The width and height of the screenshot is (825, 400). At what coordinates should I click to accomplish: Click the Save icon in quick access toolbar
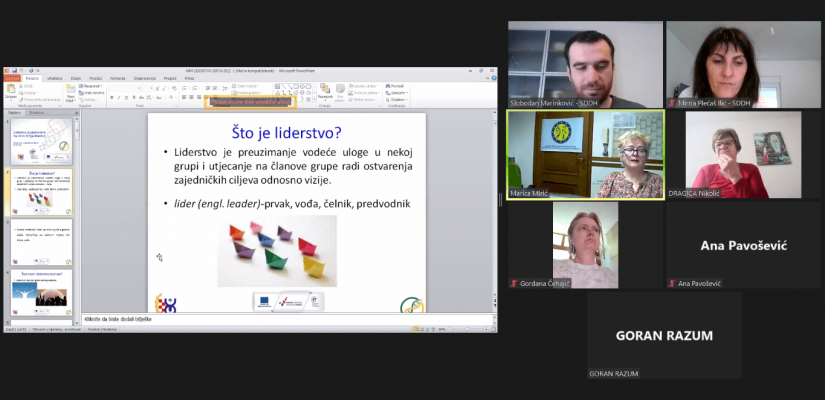pos(14,70)
